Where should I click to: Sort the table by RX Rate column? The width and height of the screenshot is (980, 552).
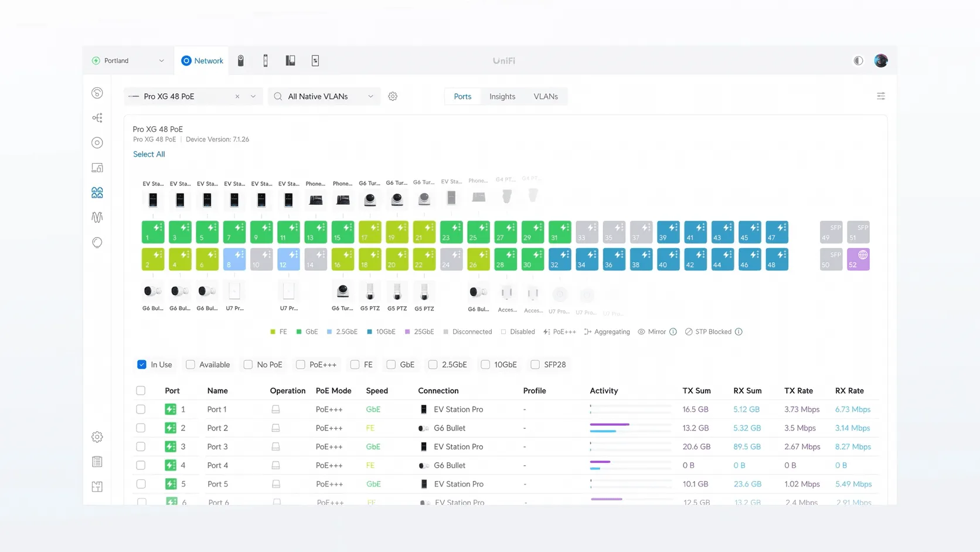coord(849,390)
